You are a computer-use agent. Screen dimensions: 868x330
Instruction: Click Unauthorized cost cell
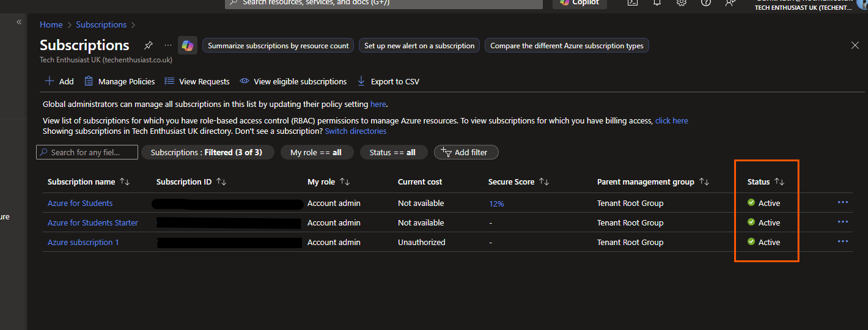422,242
